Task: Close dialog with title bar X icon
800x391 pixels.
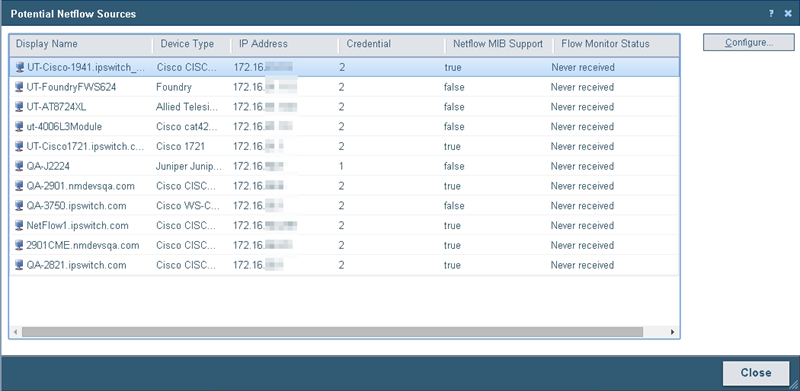Action: tap(788, 14)
